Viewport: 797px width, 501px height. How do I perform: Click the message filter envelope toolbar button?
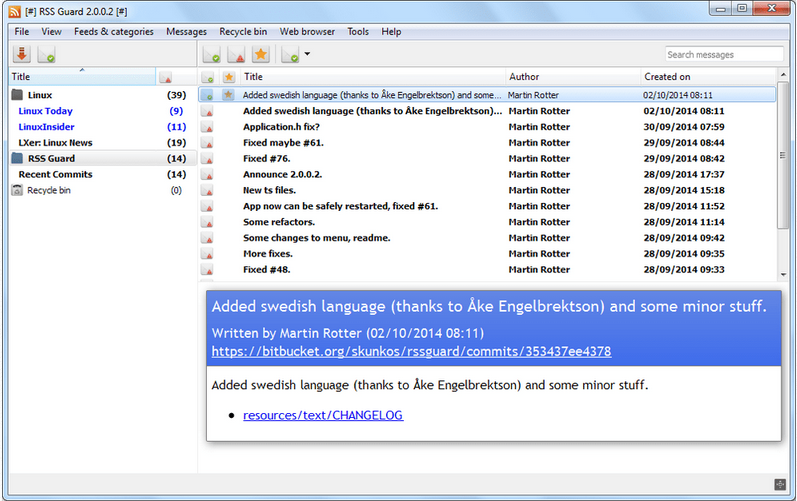(290, 54)
